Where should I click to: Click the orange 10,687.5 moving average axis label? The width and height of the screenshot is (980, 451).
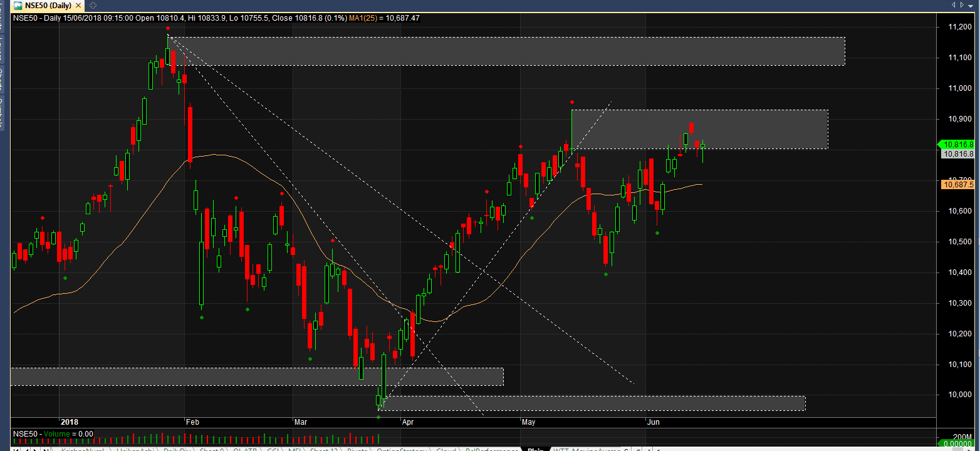(957, 184)
